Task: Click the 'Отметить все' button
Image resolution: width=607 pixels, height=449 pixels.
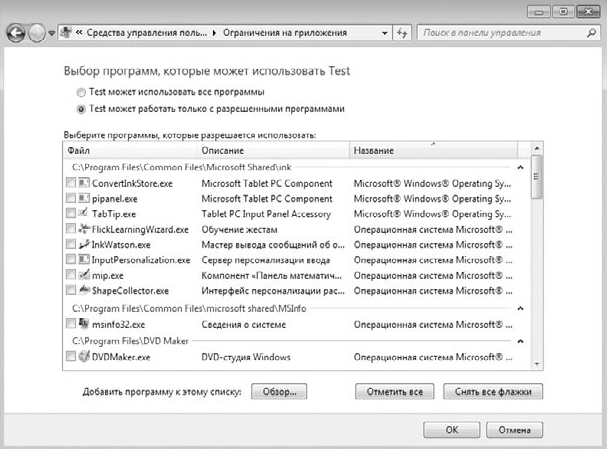Action: (x=394, y=392)
